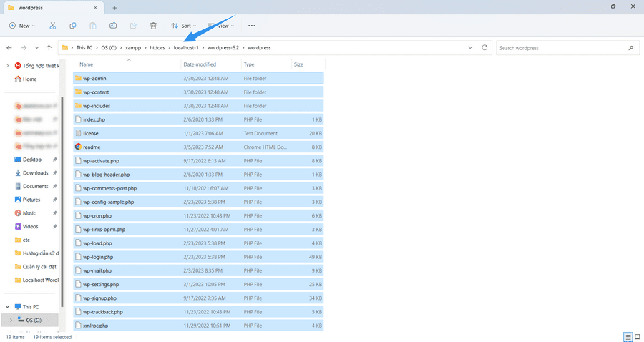Expand address bar history dropdown
Screen dimensions: 644x342
coord(470,48)
